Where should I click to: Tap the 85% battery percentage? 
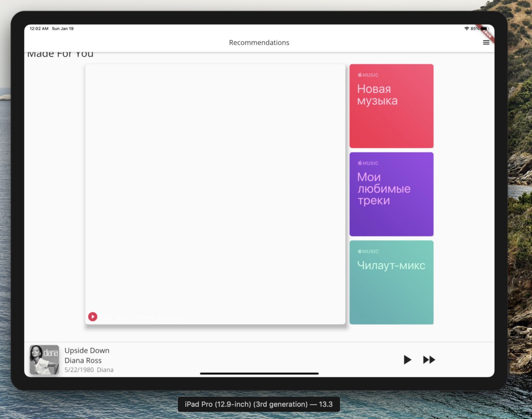coord(474,28)
